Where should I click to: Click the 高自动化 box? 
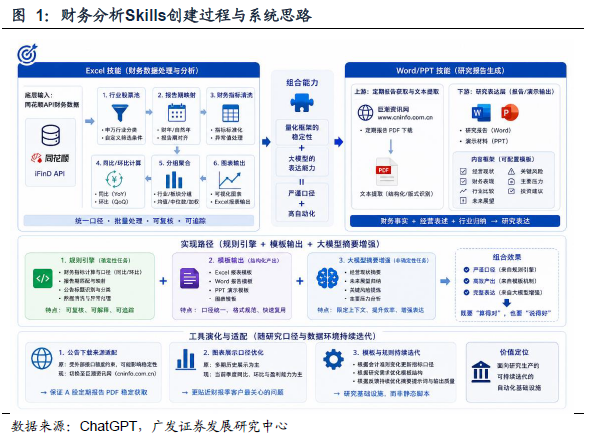pos(302,214)
